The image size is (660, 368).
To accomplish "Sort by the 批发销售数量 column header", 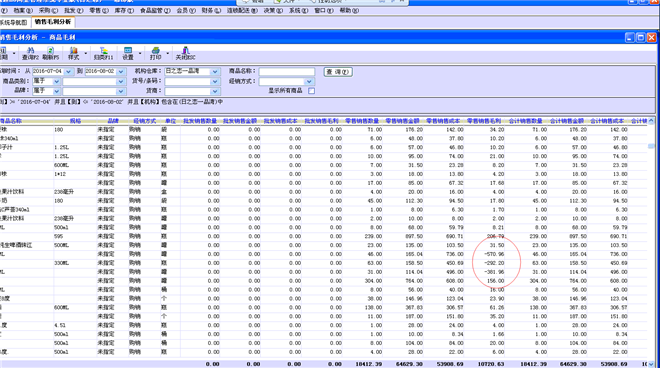I will 200,121.
